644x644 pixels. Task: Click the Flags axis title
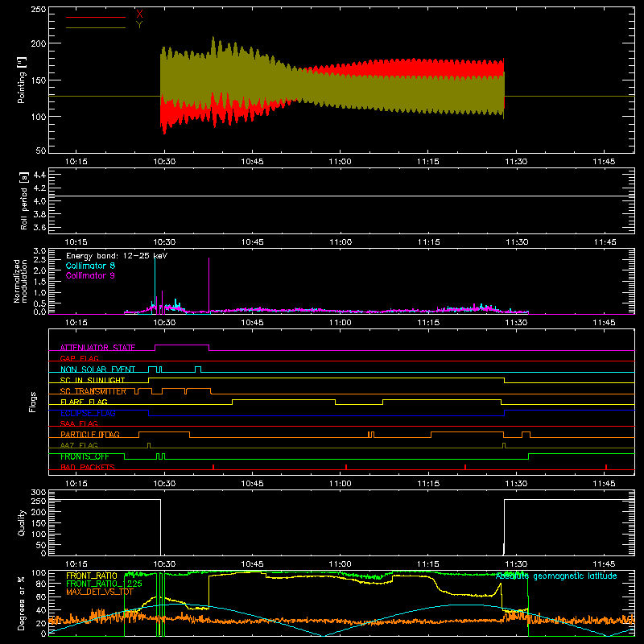pyautogui.click(x=32, y=402)
